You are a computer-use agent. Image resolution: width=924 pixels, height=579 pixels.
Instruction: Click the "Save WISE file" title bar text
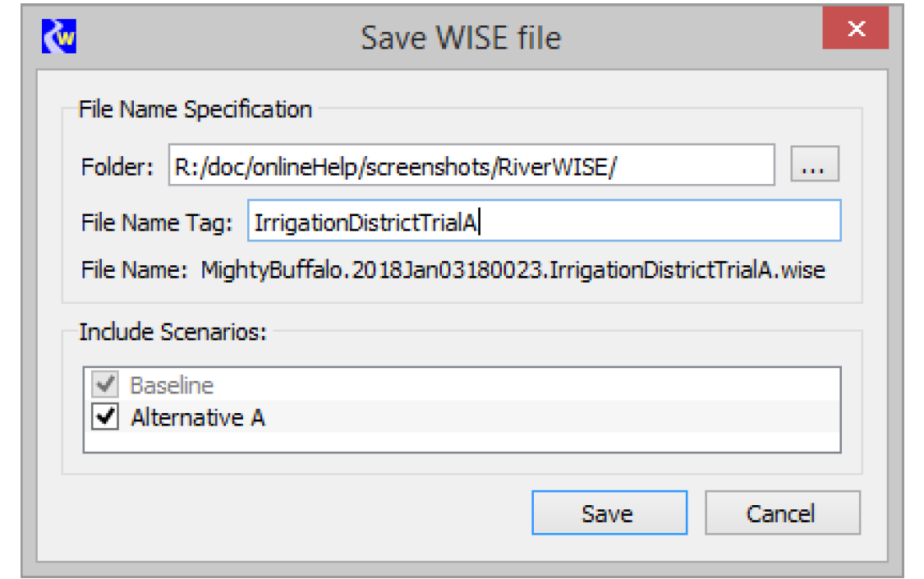coord(461,38)
